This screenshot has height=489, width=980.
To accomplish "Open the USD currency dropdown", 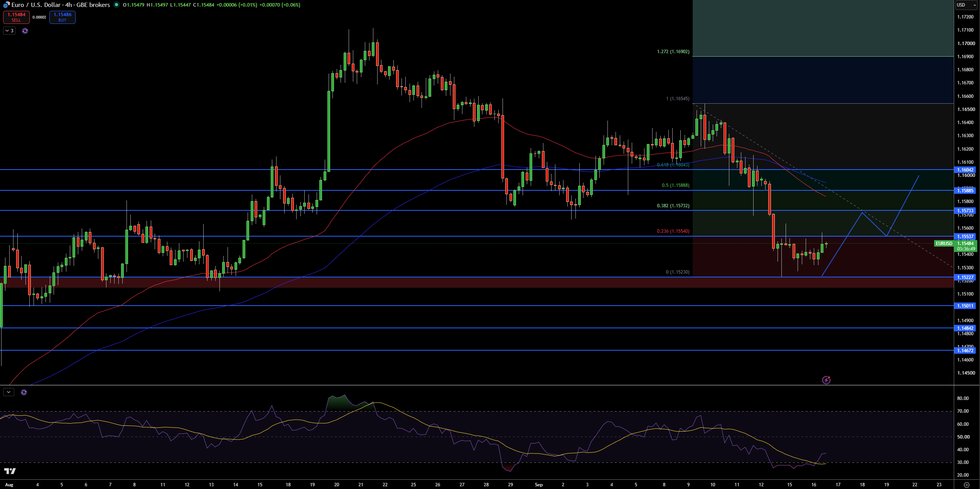I will (x=967, y=5).
